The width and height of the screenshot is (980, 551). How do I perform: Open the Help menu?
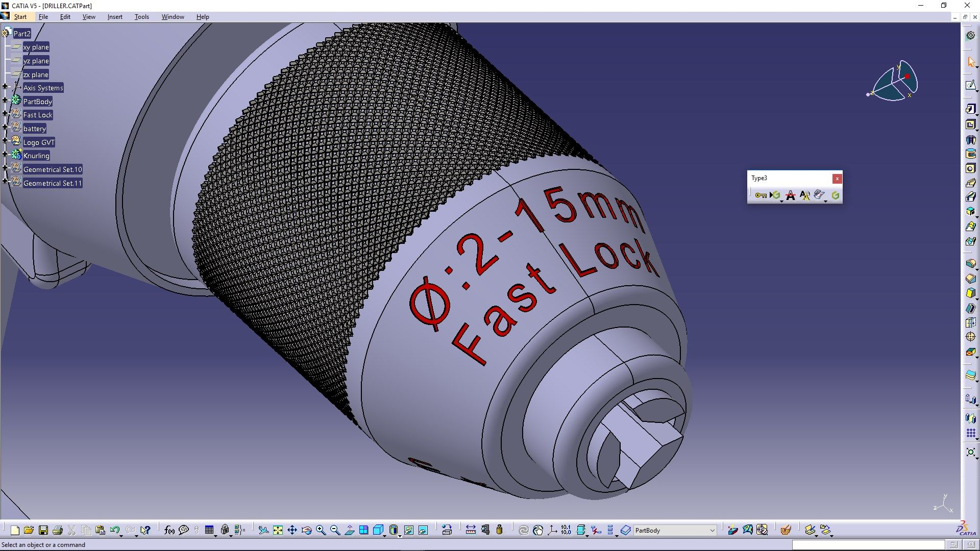click(203, 17)
